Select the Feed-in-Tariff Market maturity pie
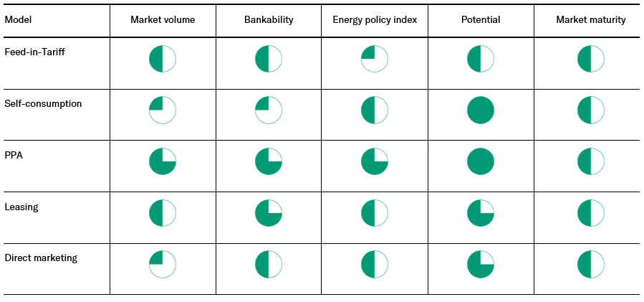 [x=591, y=59]
